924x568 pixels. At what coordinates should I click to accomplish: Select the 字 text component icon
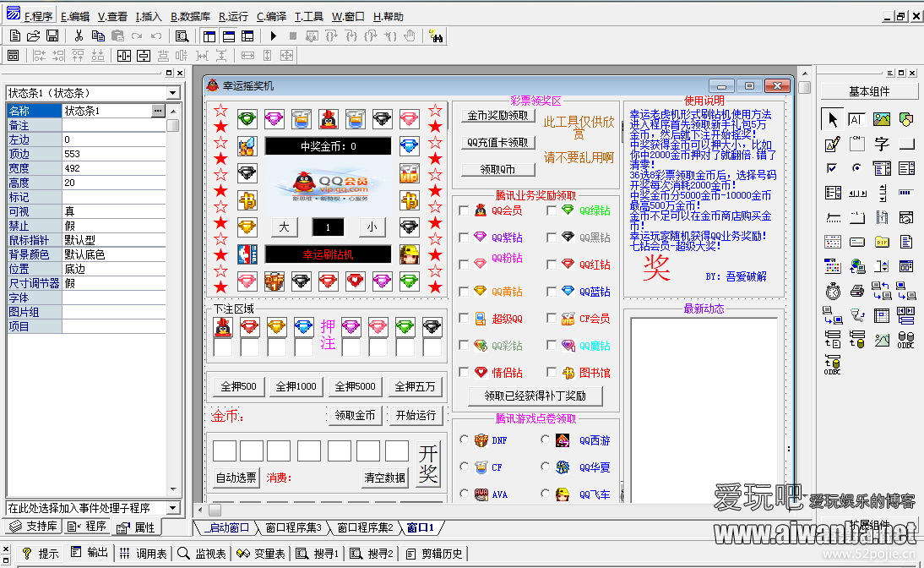[882, 144]
